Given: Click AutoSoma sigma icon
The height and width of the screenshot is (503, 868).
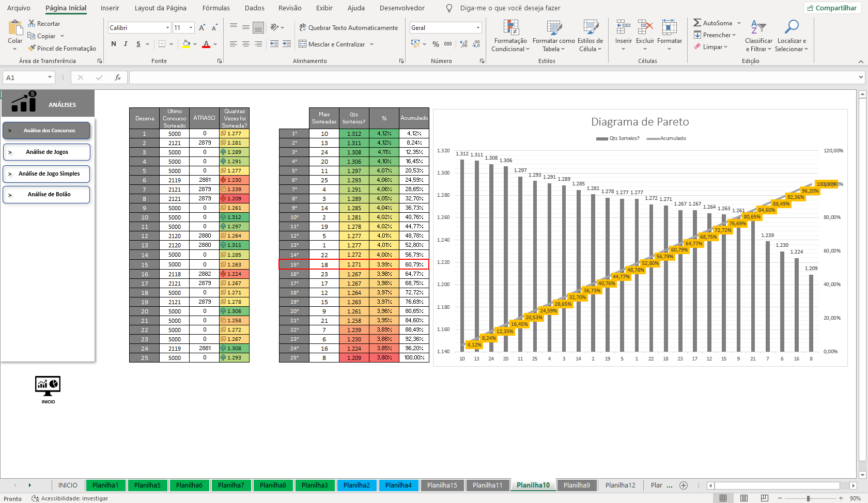Looking at the screenshot, I should coord(698,23).
